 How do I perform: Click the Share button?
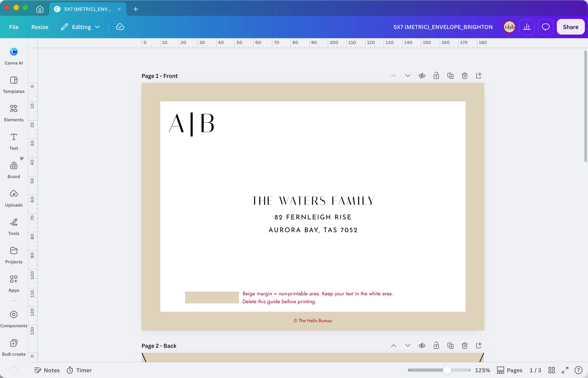point(571,27)
